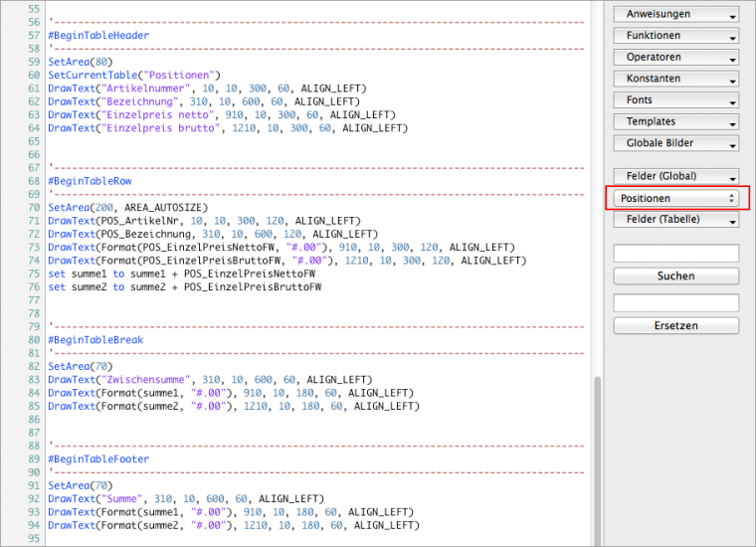
Task: Open the Konstanten dropdown
Action: pyautogui.click(x=676, y=79)
